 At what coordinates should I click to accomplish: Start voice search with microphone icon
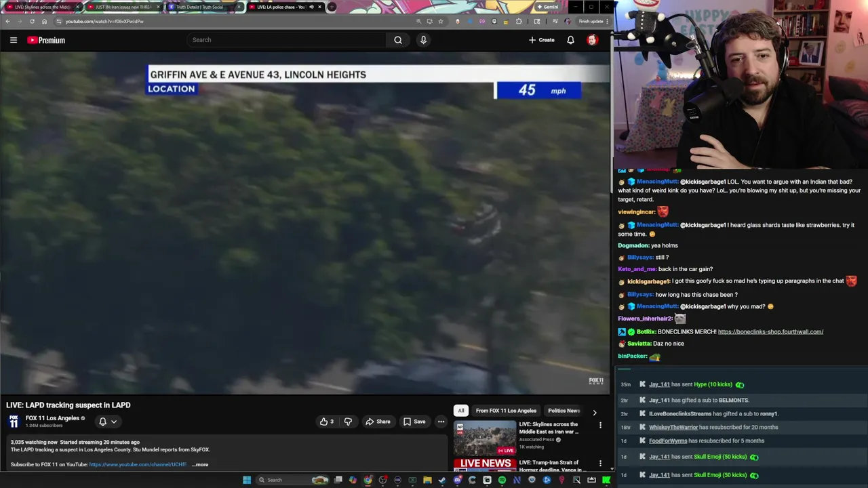(423, 40)
